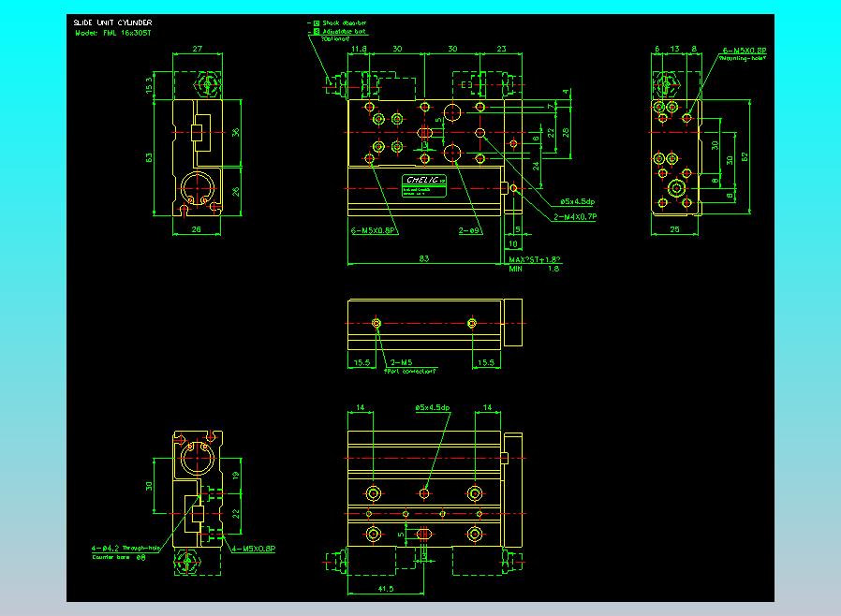Click the "13" dimension atop right view
The width and height of the screenshot is (841, 616).
point(674,49)
